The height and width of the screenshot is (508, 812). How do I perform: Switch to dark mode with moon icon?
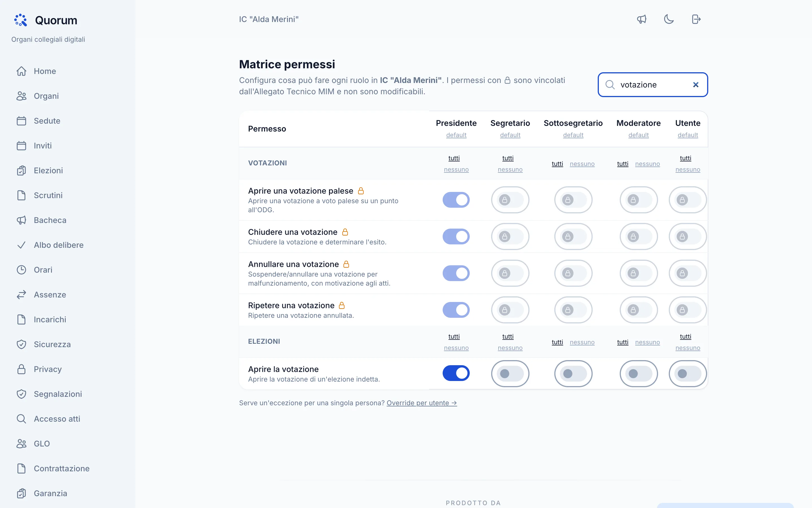pos(669,19)
